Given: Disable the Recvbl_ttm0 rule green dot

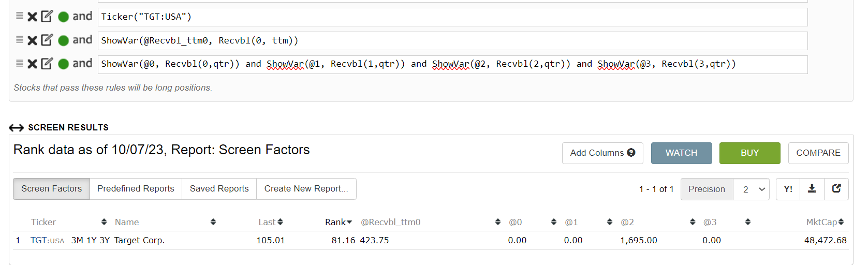Looking at the screenshot, I should (64, 40).
